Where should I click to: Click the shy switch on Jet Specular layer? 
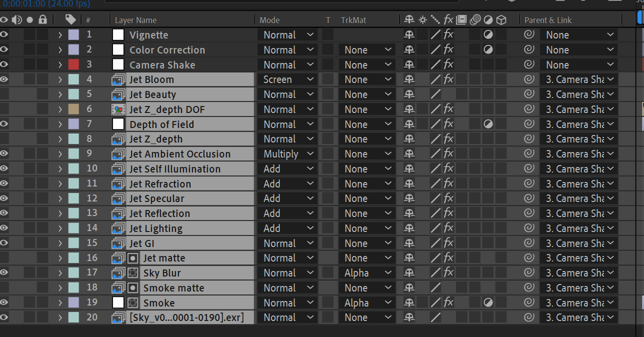coord(409,198)
